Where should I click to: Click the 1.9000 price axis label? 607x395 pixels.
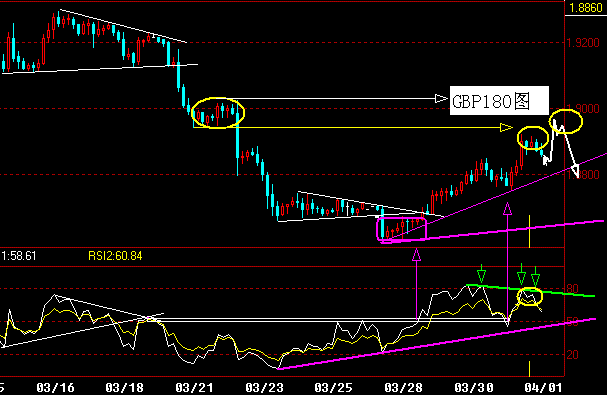tap(583, 108)
